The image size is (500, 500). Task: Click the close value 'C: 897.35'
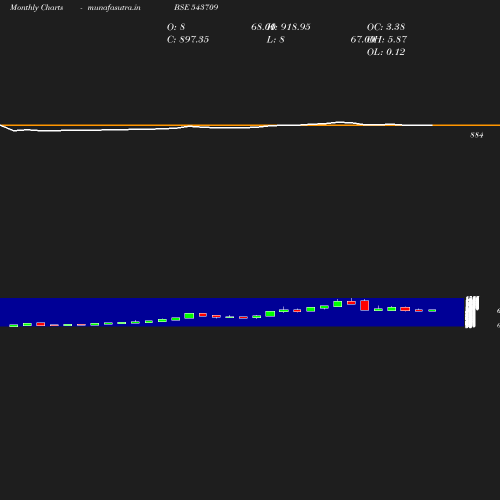coord(188,40)
